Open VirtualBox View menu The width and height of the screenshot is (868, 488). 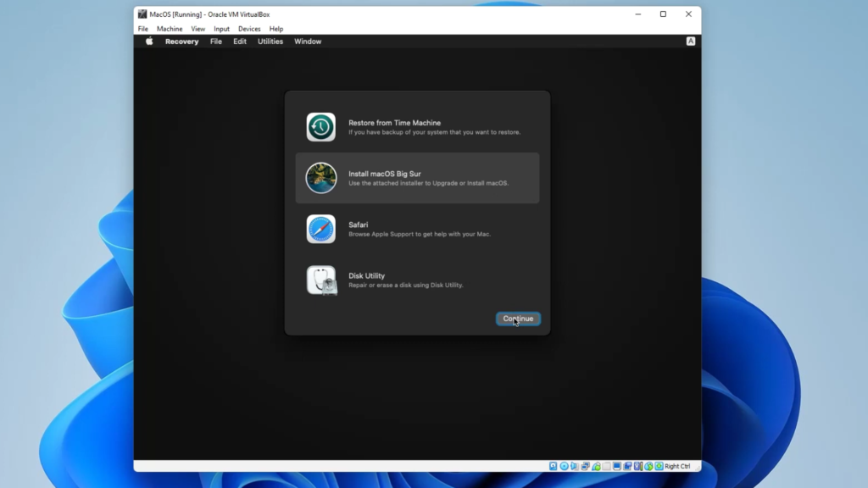coord(198,29)
